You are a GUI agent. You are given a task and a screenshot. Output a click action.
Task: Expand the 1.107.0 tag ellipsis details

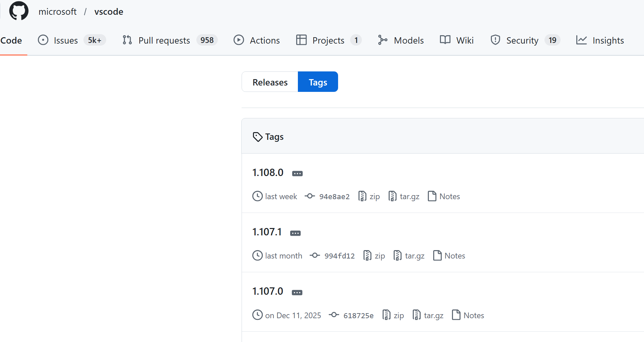[x=297, y=292]
